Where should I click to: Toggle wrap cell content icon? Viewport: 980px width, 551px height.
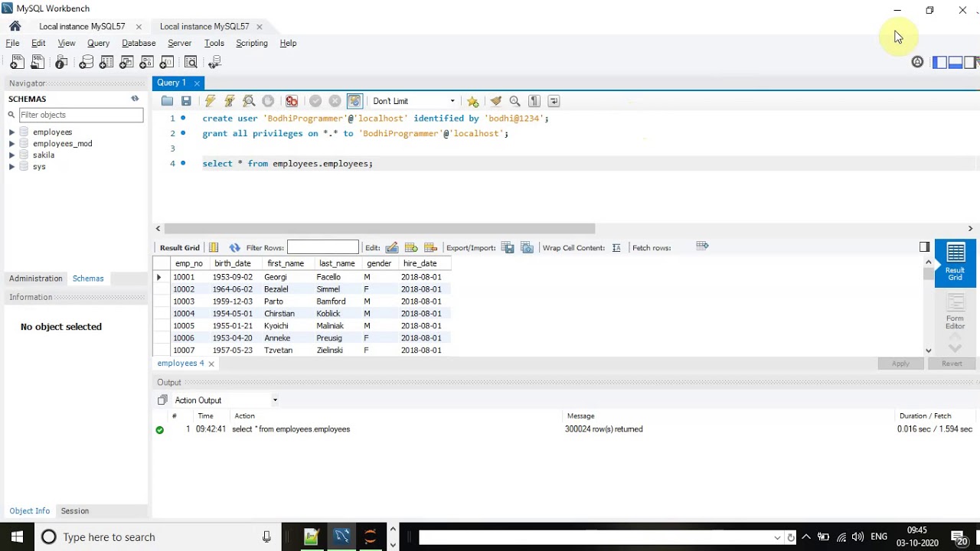click(616, 247)
